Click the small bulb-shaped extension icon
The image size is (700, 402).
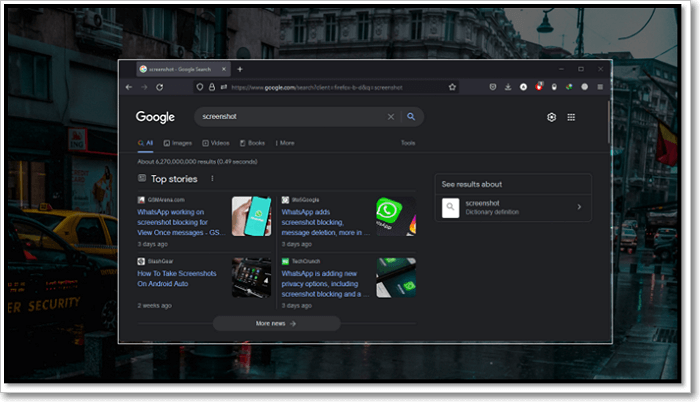point(554,87)
